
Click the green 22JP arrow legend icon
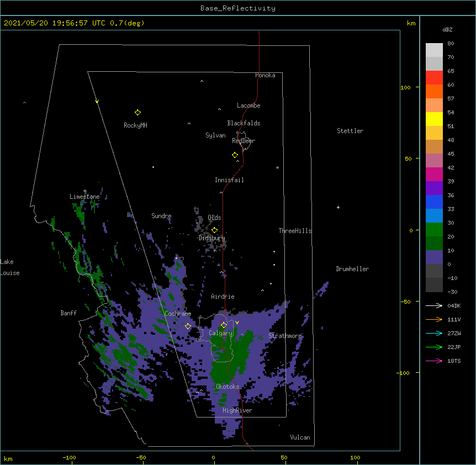tap(434, 347)
